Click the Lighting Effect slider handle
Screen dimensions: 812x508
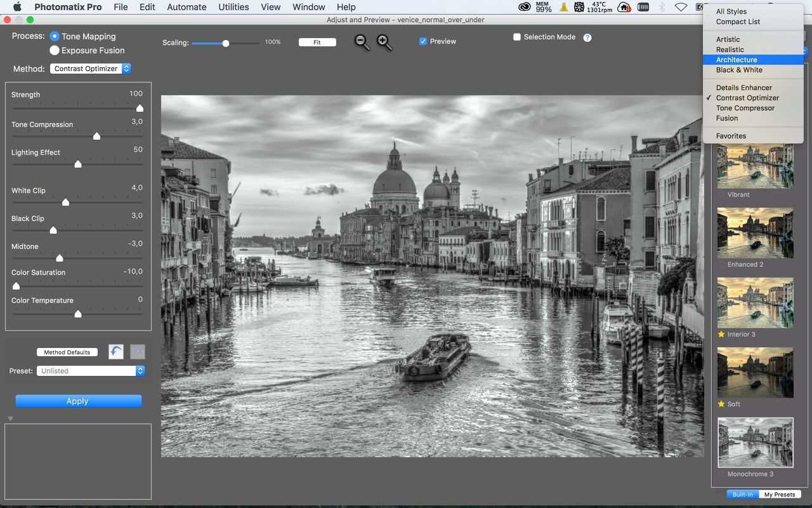(78, 164)
